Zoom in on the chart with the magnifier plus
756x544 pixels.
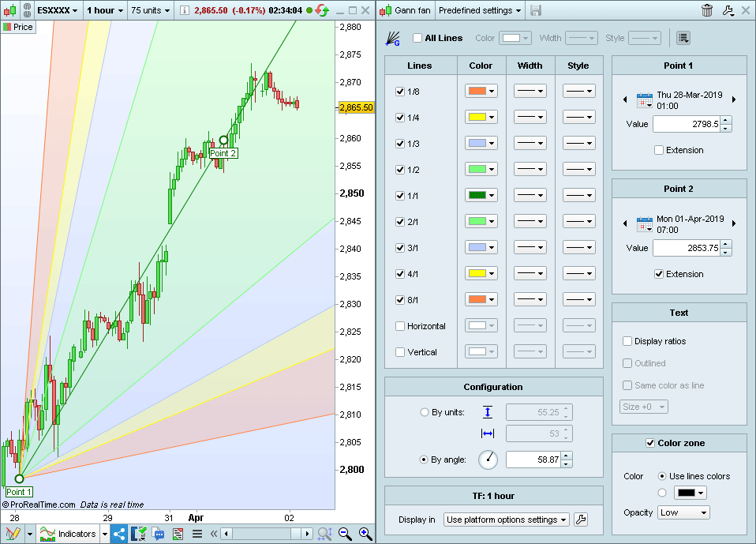coord(365,534)
